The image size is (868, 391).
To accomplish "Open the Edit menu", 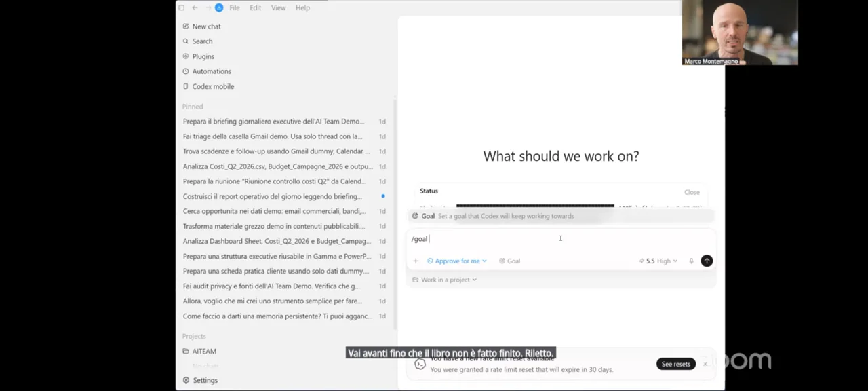I will [x=255, y=7].
